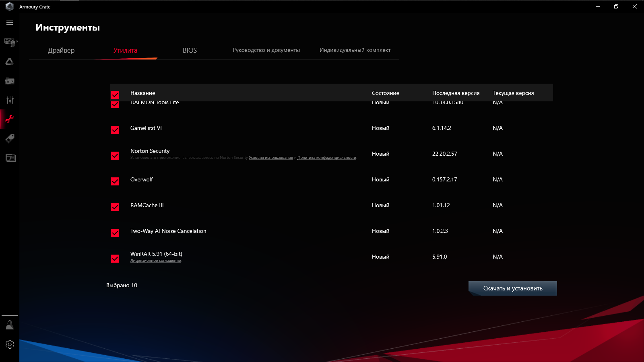This screenshot has width=644, height=362.
Task: Click the Название column header
Action: [x=142, y=93]
